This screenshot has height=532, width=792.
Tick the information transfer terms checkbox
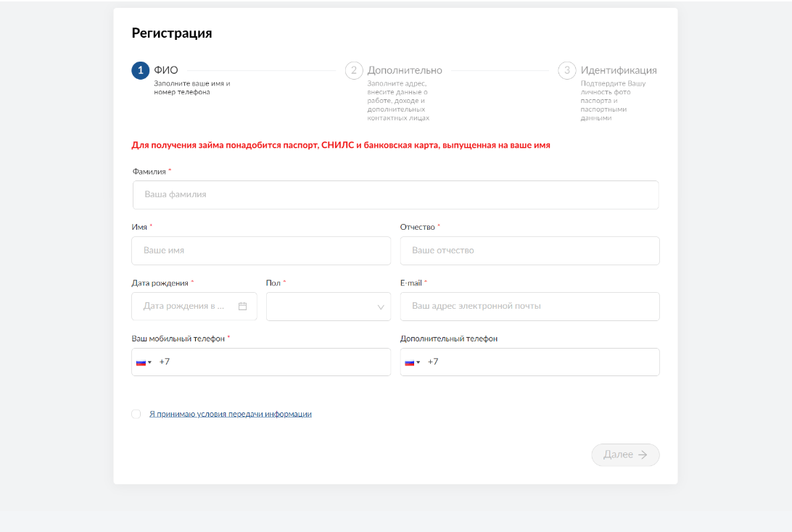tap(136, 414)
